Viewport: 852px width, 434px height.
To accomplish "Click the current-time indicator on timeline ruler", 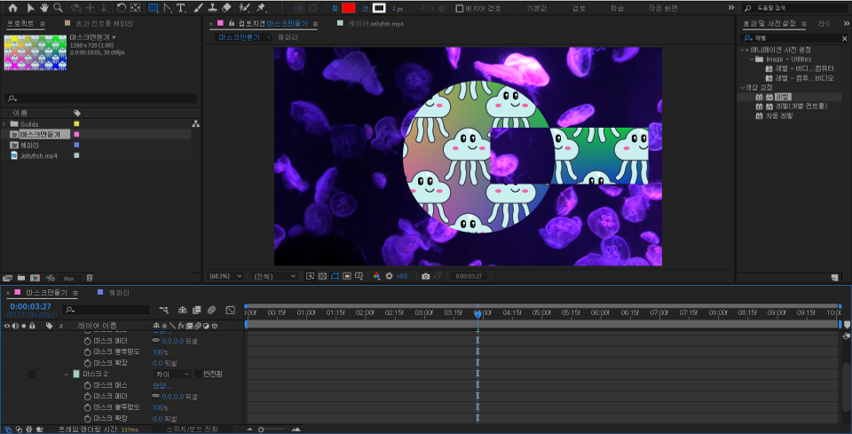I will point(478,314).
